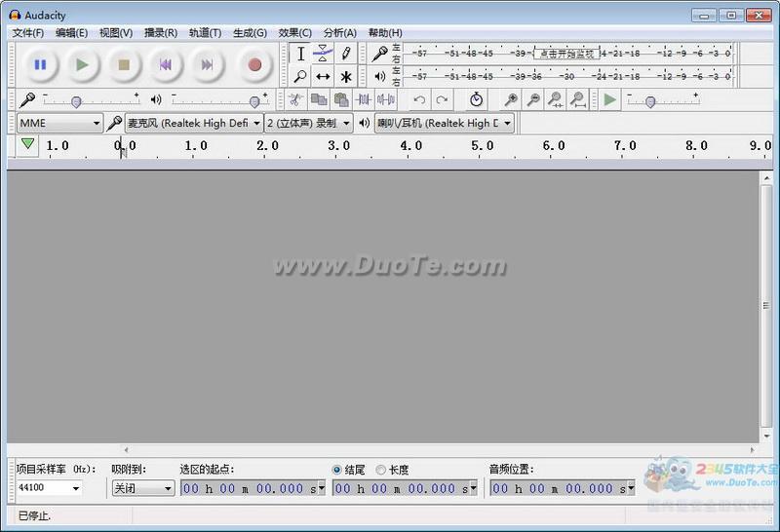Zoom out with the minus magnifier

pos(533,100)
